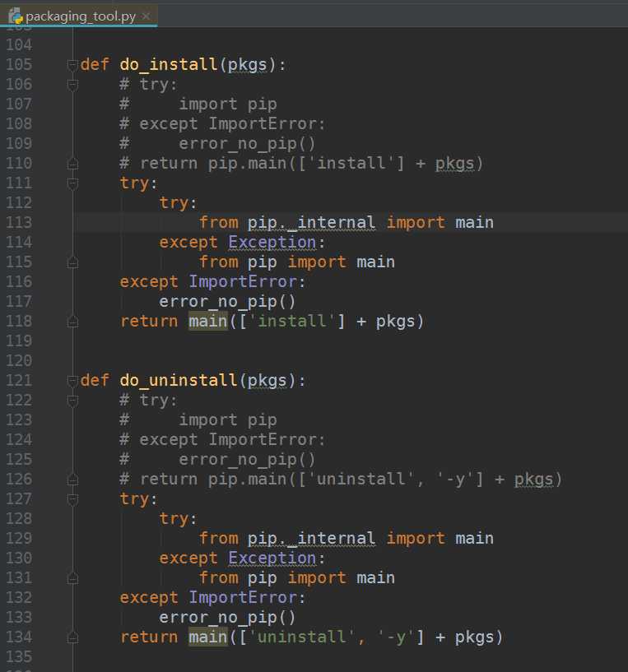
Task: Collapse the do_uninstall function at line 121
Action: point(72,381)
